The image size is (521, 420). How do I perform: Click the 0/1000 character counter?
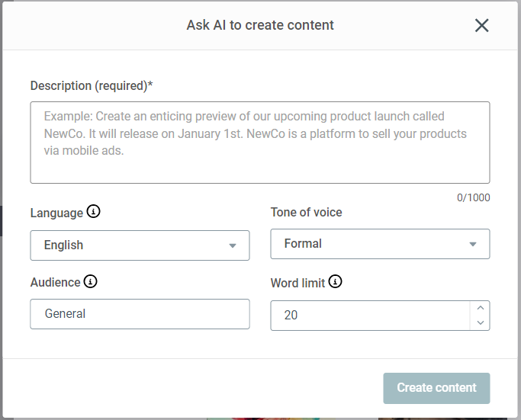[473, 197]
